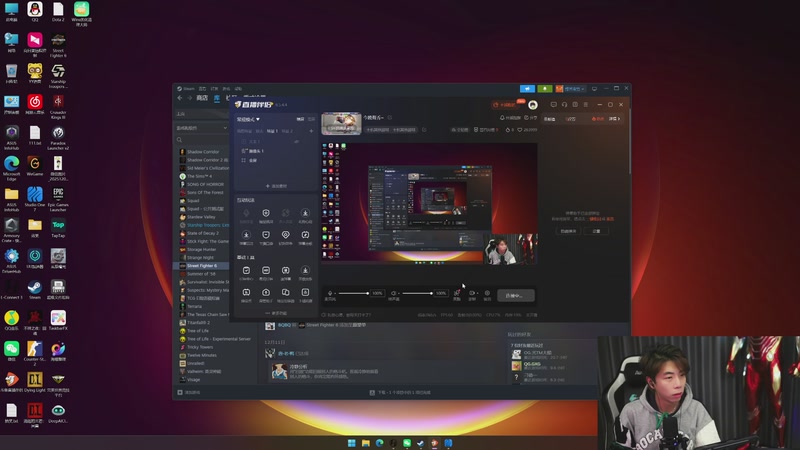800x450 pixels.
Task: Open Epic Games Launcher desktop icon
Action: pyautogui.click(x=58, y=199)
